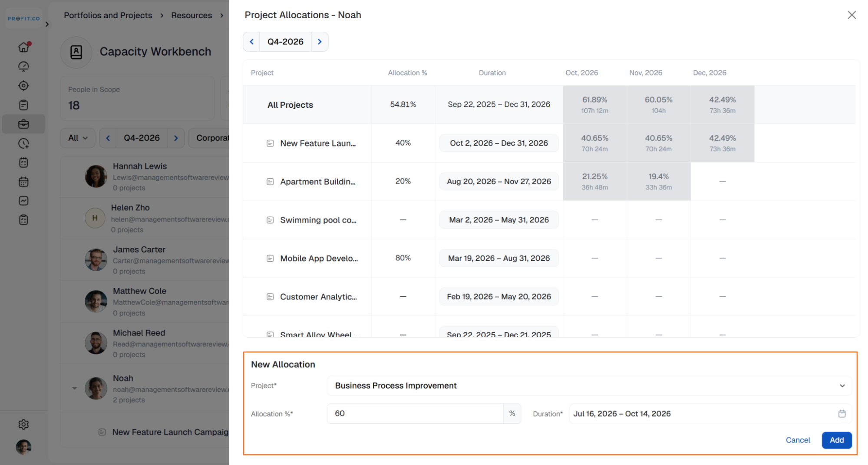Viewport: 868px width, 465px height.
Task: Click project icon beside Apartment Buildin...
Action: coord(270,182)
